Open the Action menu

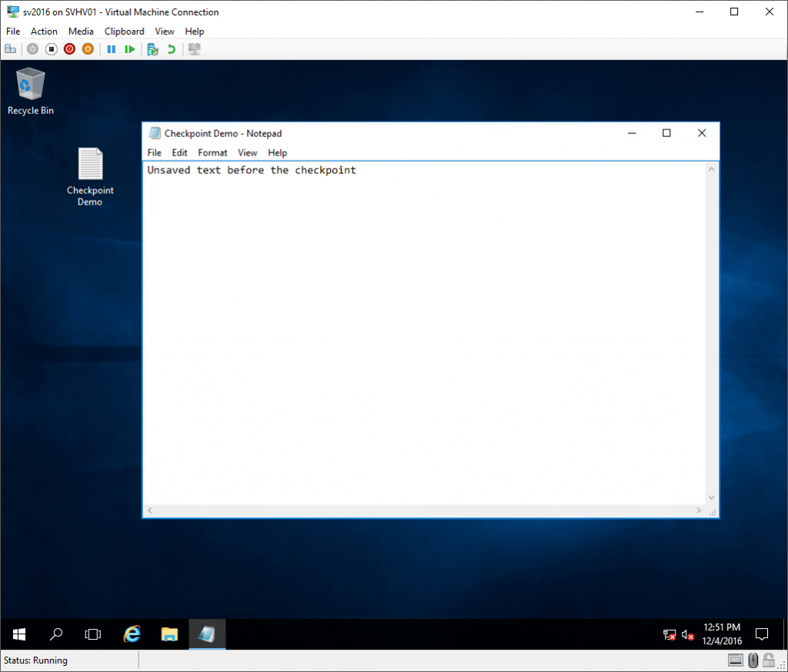tap(44, 31)
